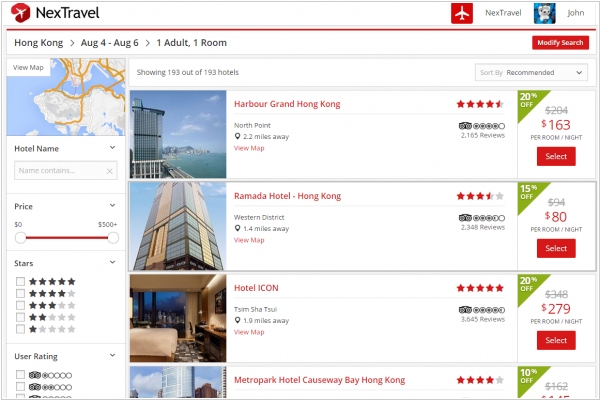Open the Sort By Recommended dropdown
Screen dimensions: 600x400
click(531, 72)
